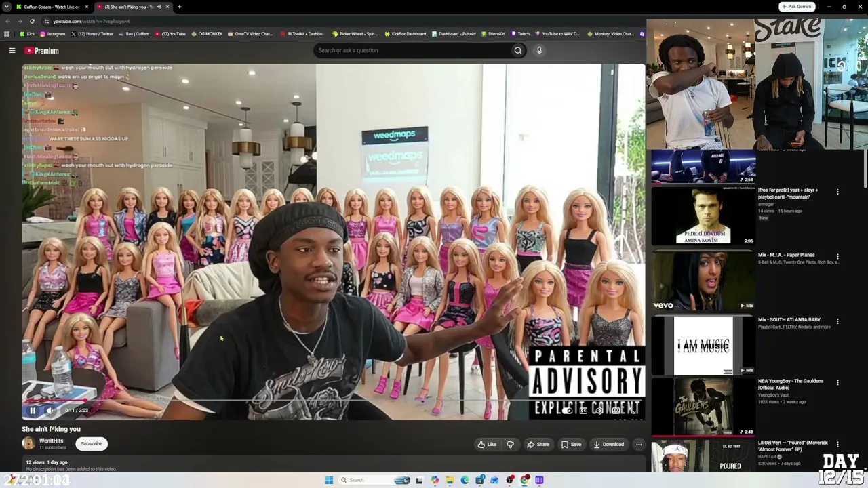Screen dimensions: 868x488
Task: Toggle the autoplay switch in the player
Action: pyautogui.click(x=567, y=410)
